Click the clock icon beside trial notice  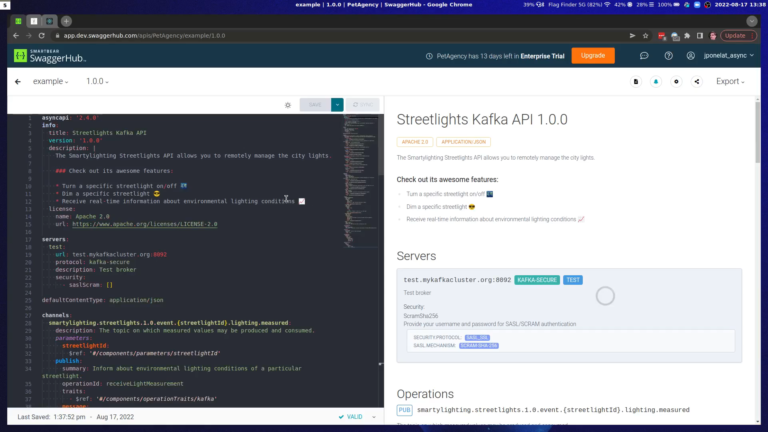pos(429,56)
